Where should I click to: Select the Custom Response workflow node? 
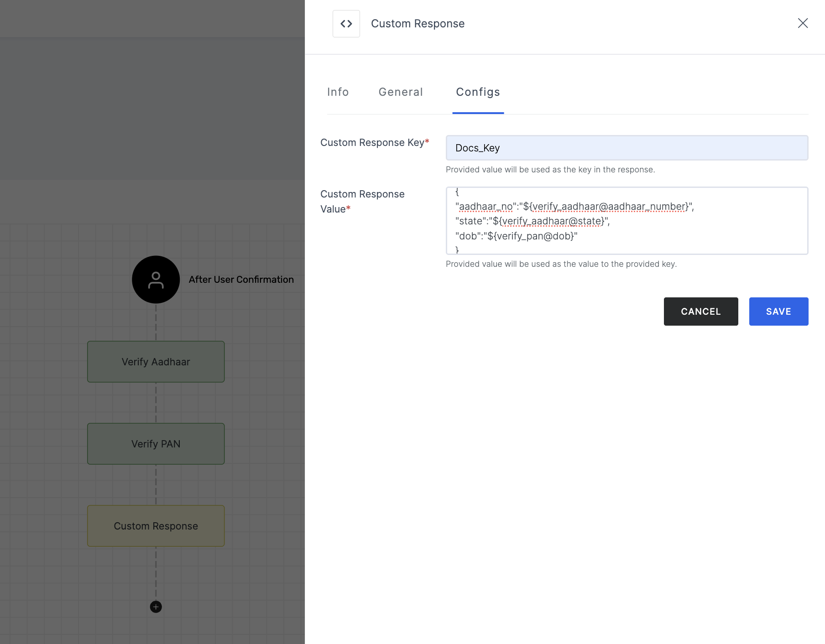click(x=156, y=526)
